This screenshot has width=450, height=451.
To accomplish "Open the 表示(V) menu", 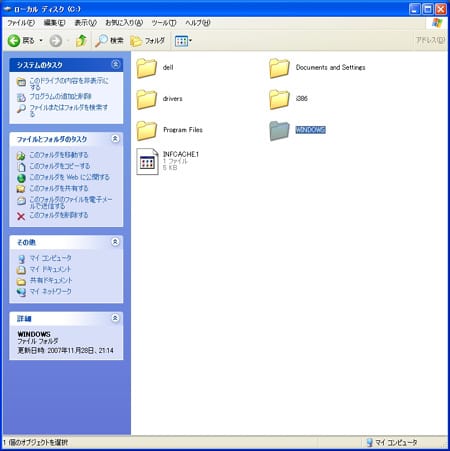I will (x=85, y=23).
